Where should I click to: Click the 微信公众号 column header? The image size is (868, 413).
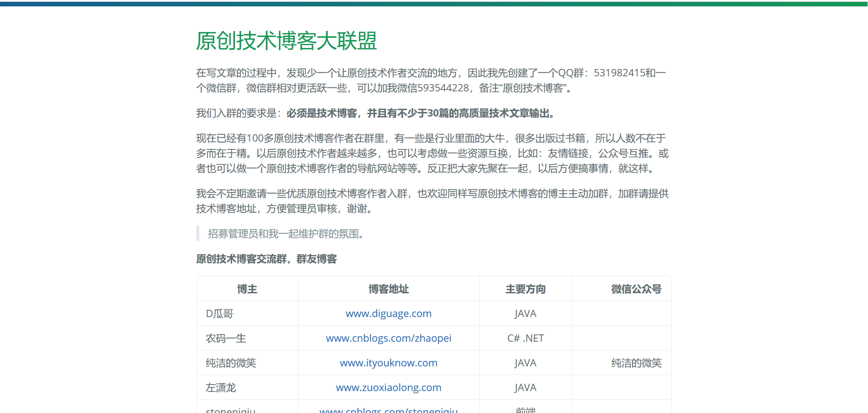(x=637, y=289)
